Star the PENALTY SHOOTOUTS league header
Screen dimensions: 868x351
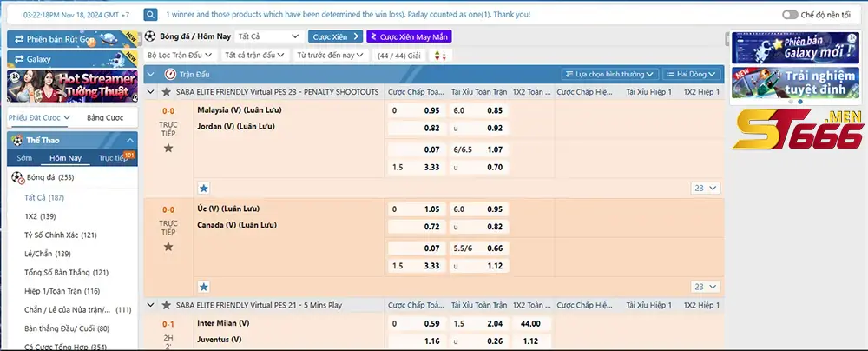click(x=166, y=92)
